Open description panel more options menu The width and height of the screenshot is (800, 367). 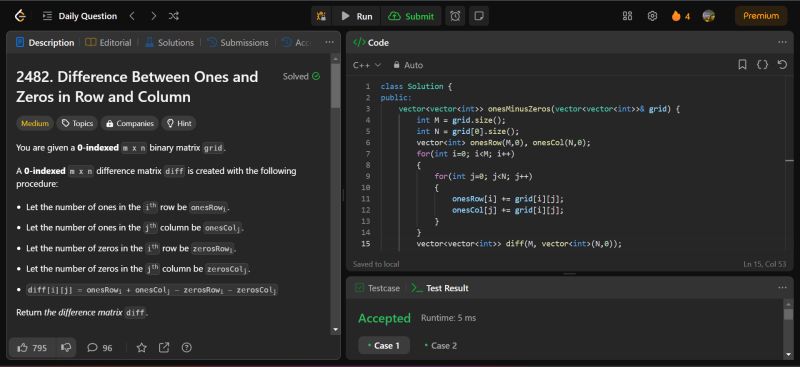330,43
